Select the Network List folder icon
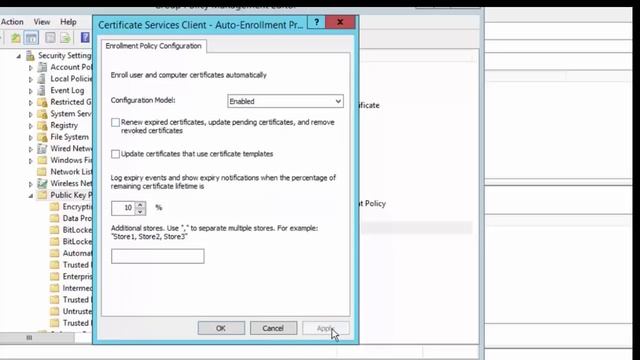This screenshot has height=360, width=640. 42,172
